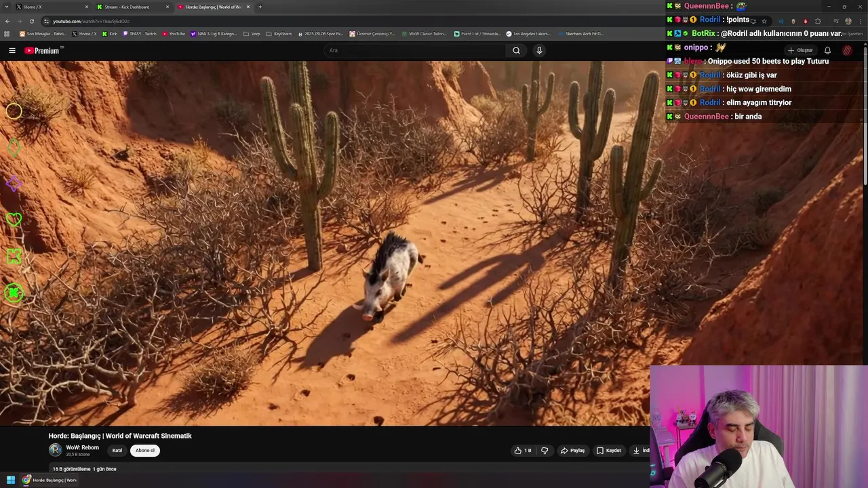Viewport: 868px width, 488px height.
Task: Dislike the video using thumbs-down
Action: tap(545, 450)
